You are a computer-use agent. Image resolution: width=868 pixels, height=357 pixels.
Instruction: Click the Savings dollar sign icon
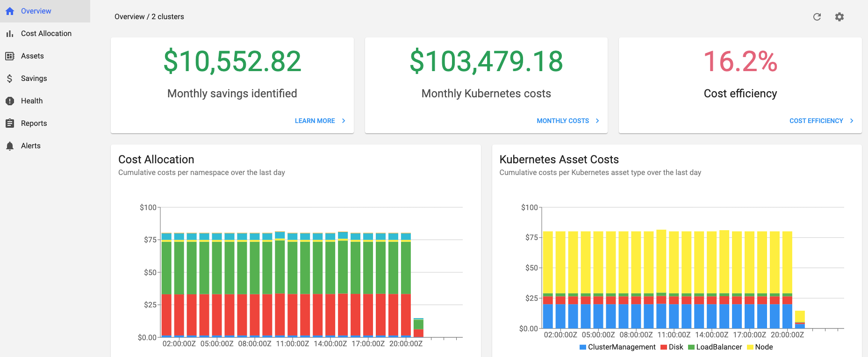pyautogui.click(x=10, y=79)
